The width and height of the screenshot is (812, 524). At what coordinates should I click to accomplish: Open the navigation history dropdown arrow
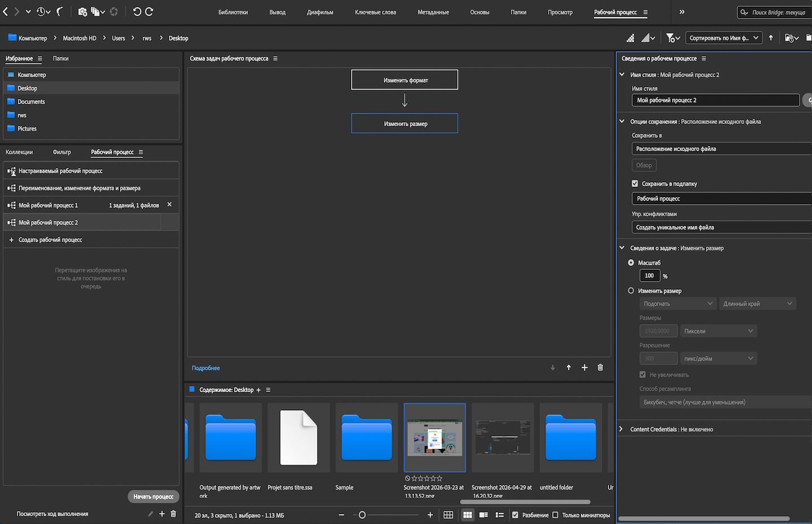tap(28, 11)
